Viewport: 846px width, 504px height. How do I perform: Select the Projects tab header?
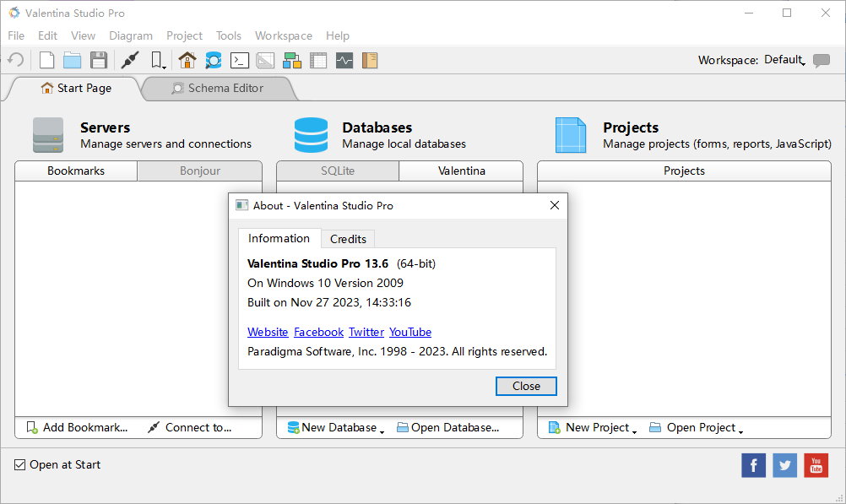[684, 171]
